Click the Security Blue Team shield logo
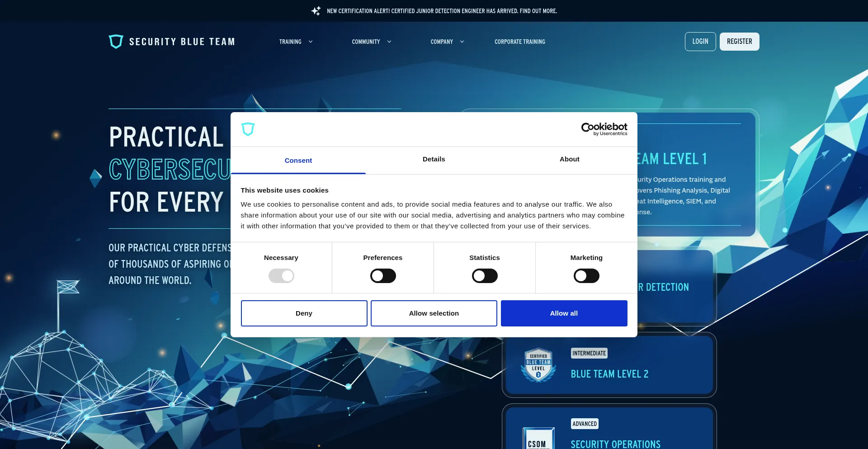 click(116, 42)
